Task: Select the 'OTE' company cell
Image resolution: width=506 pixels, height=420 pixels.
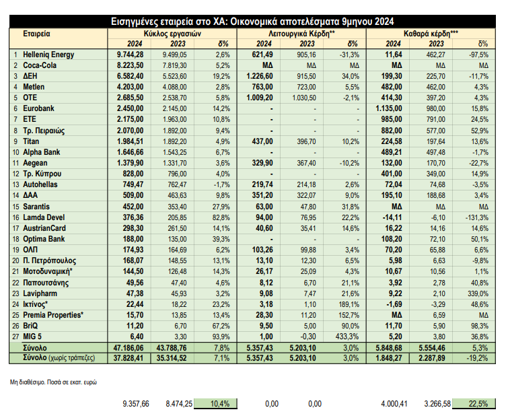Action: pyautogui.click(x=30, y=98)
